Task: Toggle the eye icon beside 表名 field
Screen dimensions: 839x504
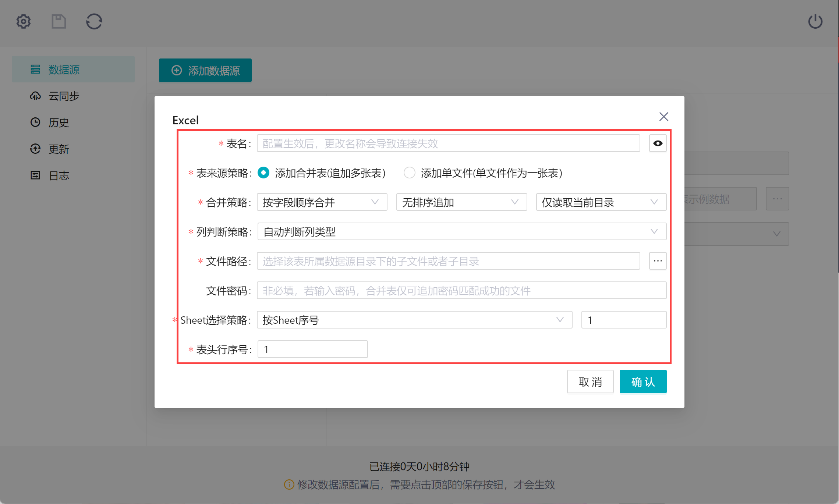Action: pos(658,143)
